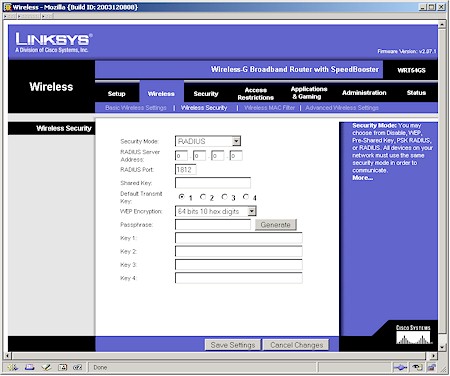Select Default Transmit Key 4

(246, 197)
